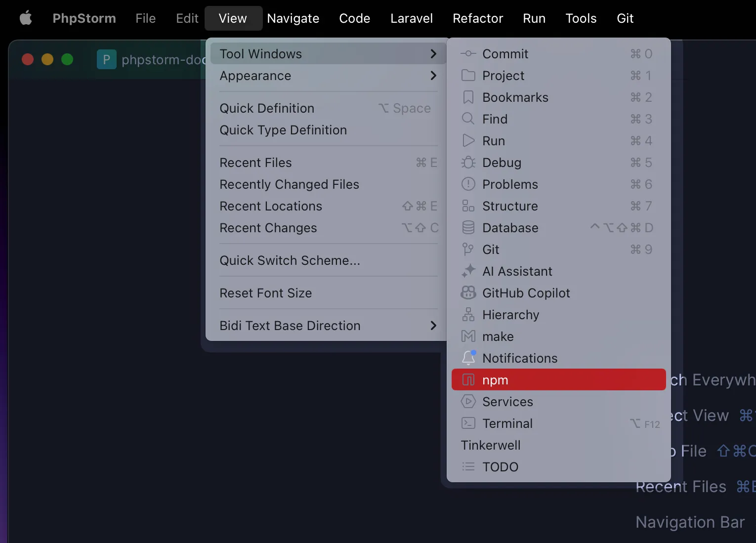Click the Commit tool window icon
Image resolution: width=756 pixels, height=543 pixels.
(x=468, y=54)
